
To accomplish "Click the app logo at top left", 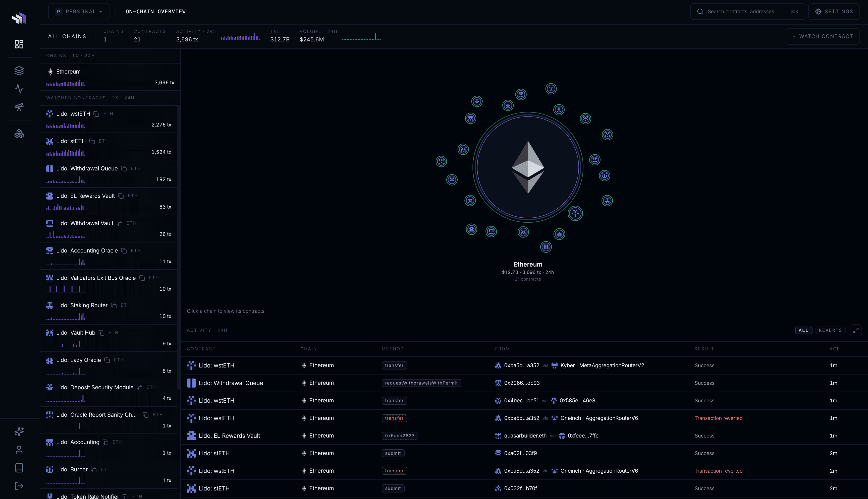I will 19,18.
